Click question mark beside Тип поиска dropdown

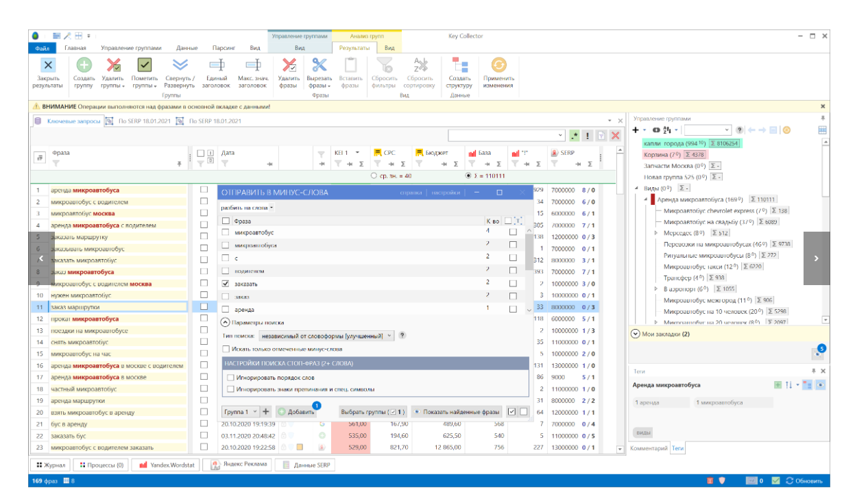coord(402,336)
